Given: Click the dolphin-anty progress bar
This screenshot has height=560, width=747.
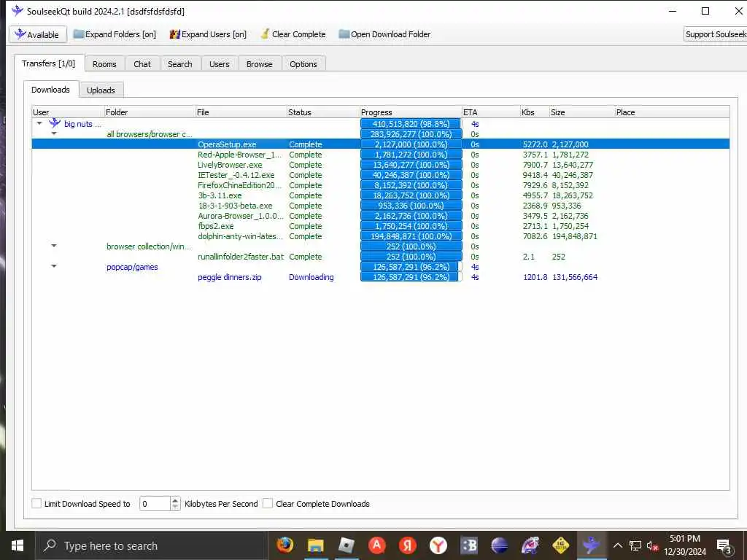Looking at the screenshot, I should [411, 236].
